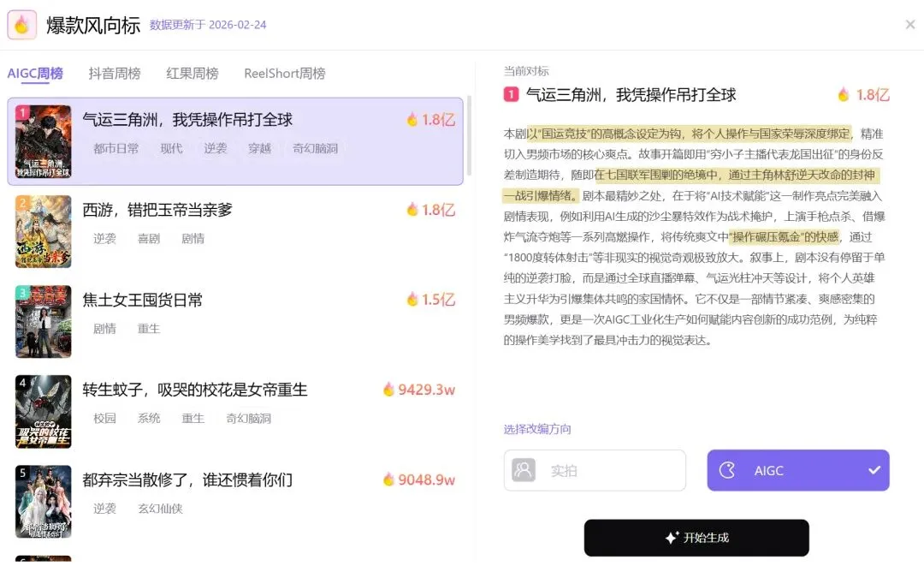Click flame icon next to 1.5亿
This screenshot has height=566, width=924.
(412, 300)
